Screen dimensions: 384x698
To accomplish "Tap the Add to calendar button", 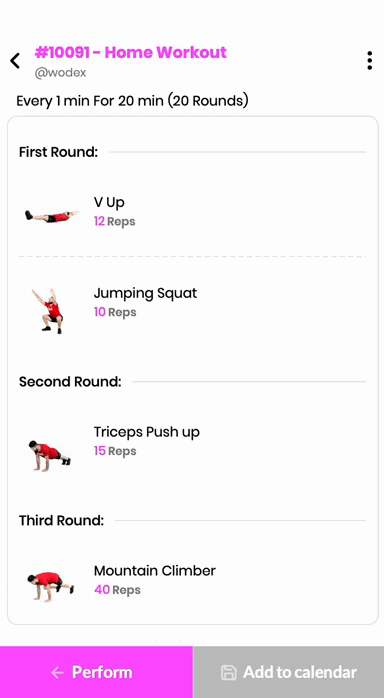I will [288, 672].
